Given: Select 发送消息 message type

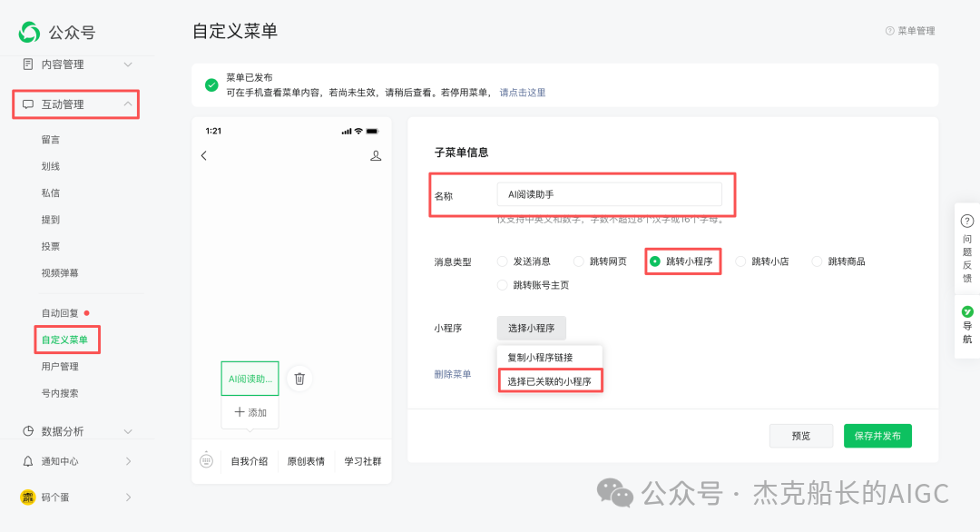Looking at the screenshot, I should [502, 261].
